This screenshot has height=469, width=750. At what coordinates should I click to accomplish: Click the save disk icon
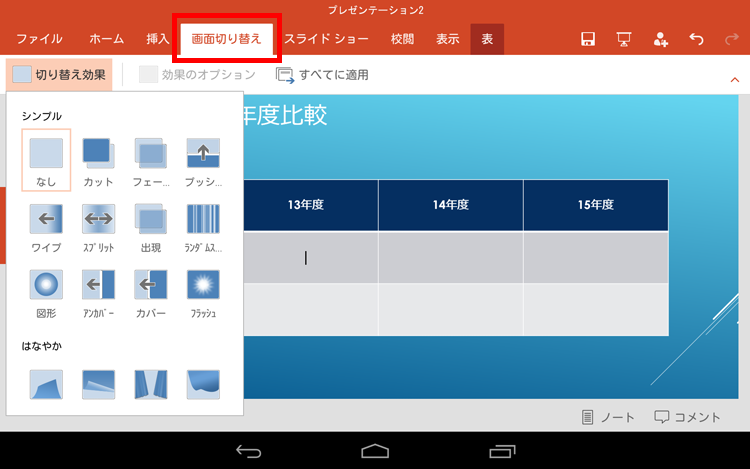589,40
